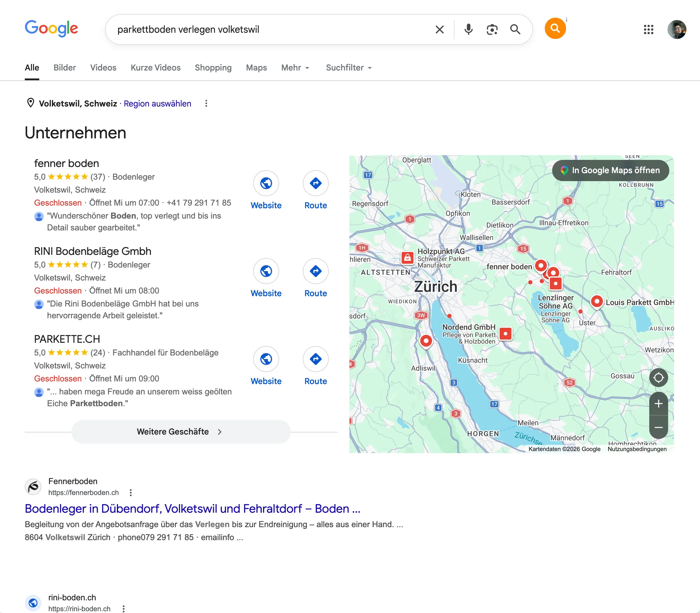700x613 pixels.
Task: Click the magnifier search icon in search box
Action: 515,29
